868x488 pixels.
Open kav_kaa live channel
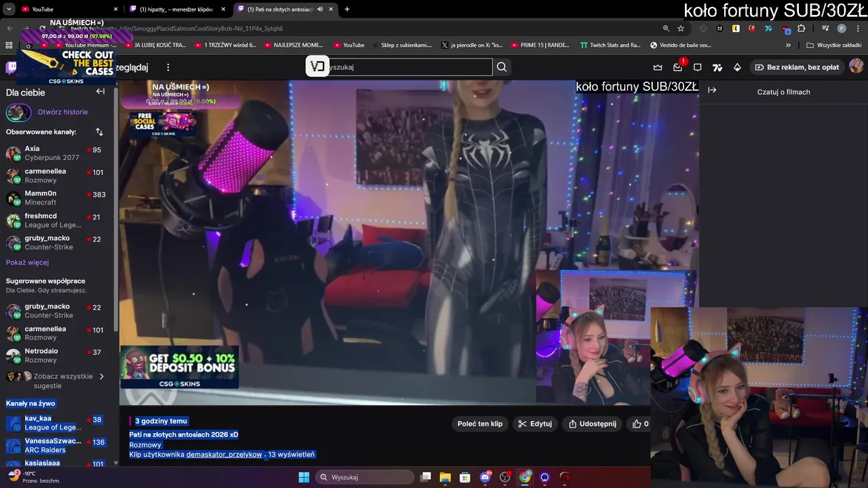tap(58, 423)
